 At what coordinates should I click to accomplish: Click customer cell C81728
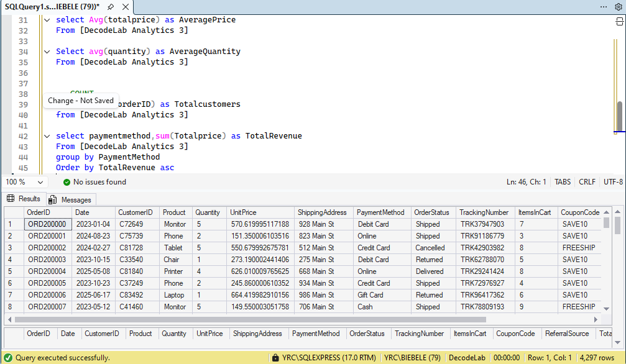(137, 248)
